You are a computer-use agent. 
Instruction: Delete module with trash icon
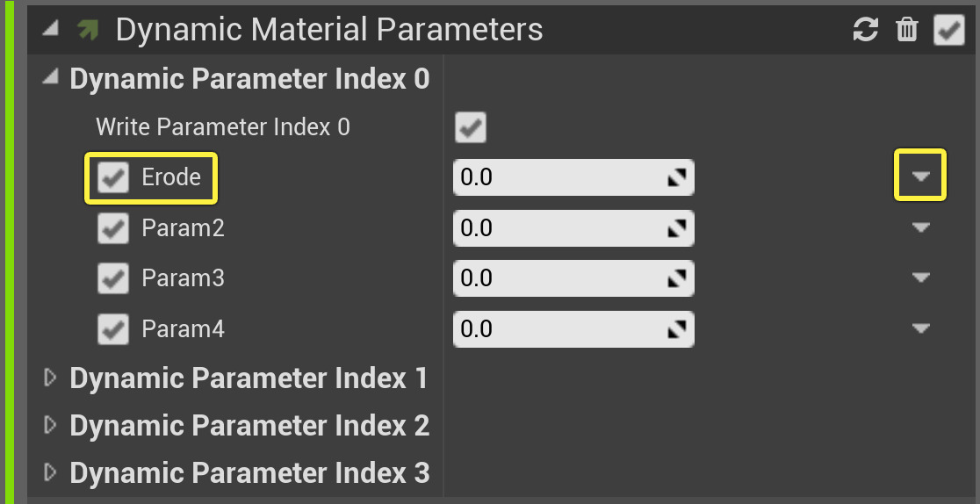(906, 30)
